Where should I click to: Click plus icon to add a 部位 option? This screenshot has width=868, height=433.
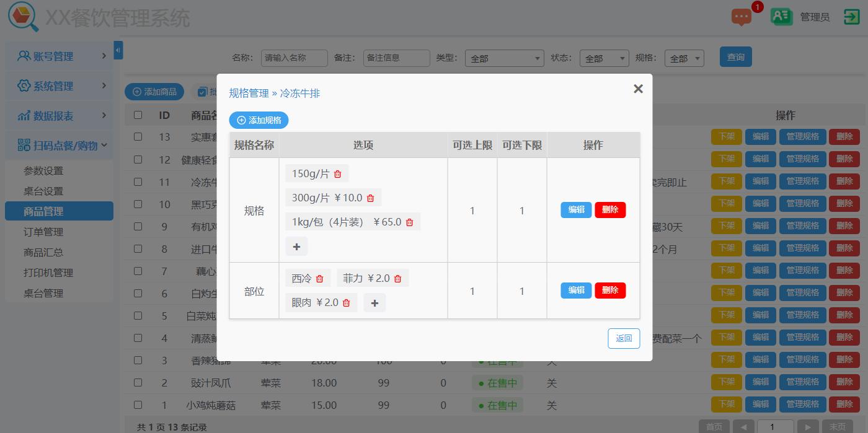(374, 302)
